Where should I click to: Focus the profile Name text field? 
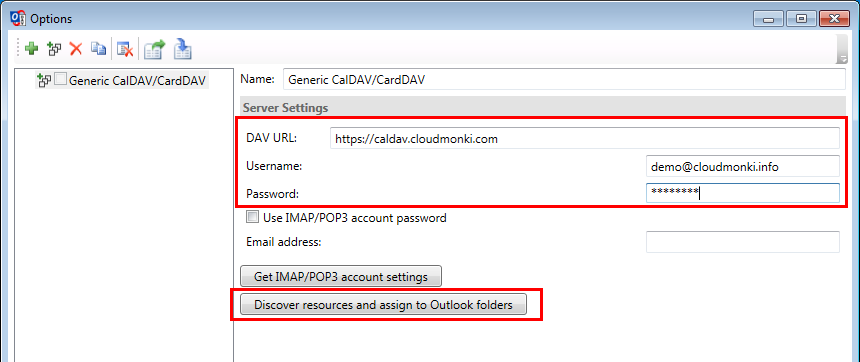tap(564, 79)
